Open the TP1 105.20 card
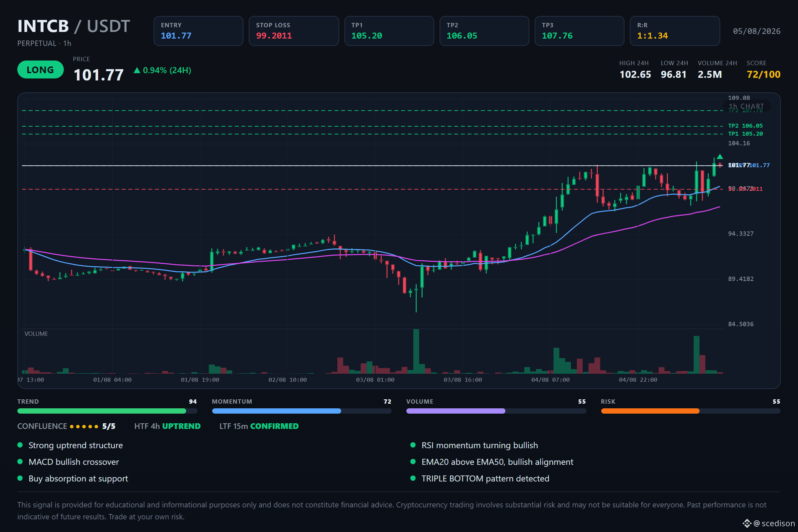798x532 pixels. 389,31
